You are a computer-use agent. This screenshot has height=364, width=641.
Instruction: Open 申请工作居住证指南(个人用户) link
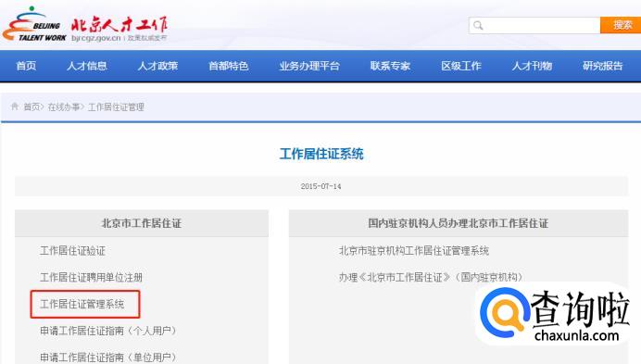click(x=108, y=331)
